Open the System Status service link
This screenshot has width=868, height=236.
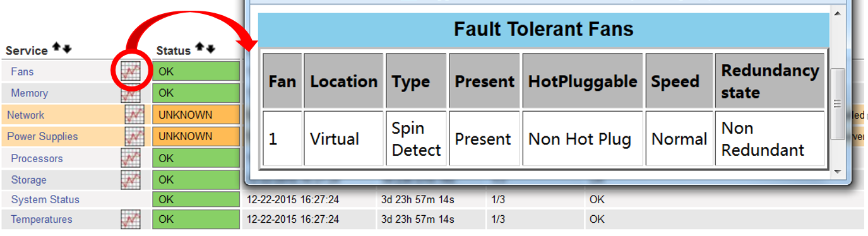coord(45,199)
